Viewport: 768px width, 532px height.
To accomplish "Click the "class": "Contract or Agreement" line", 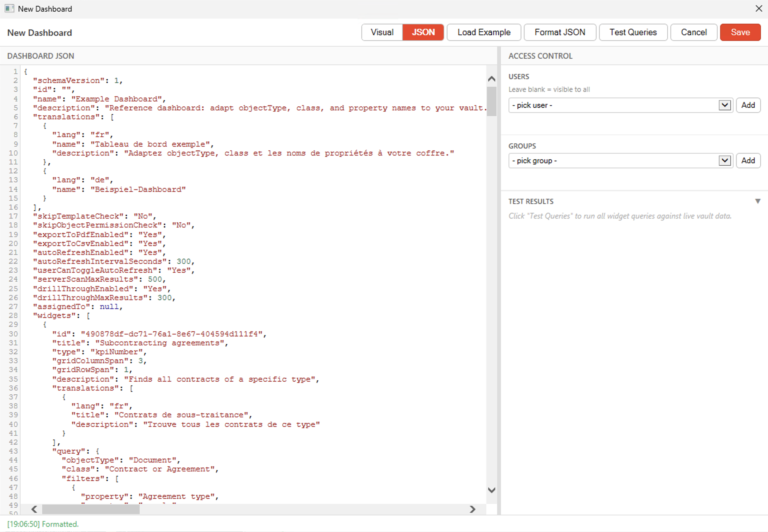I will click(x=140, y=469).
